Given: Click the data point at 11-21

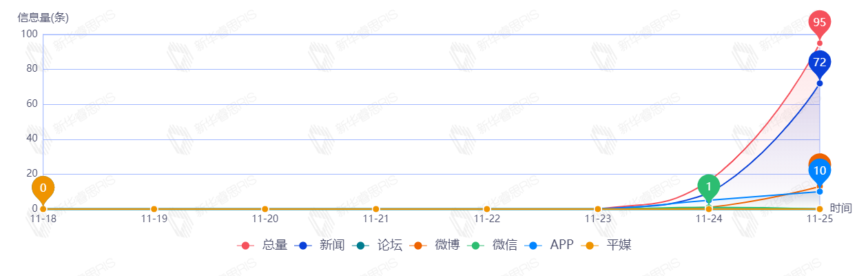Looking at the screenshot, I should [375, 209].
